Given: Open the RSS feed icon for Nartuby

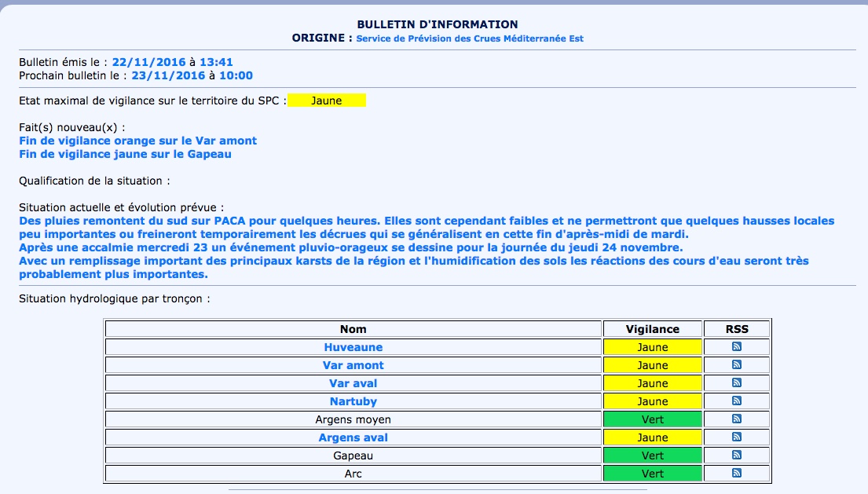Looking at the screenshot, I should click(x=736, y=401).
